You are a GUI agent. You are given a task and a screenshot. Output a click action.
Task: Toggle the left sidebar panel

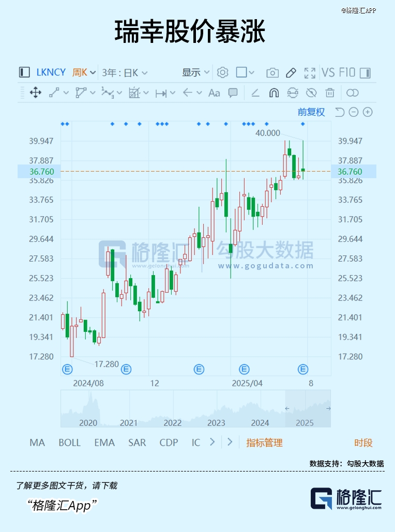pyautogui.click(x=24, y=72)
